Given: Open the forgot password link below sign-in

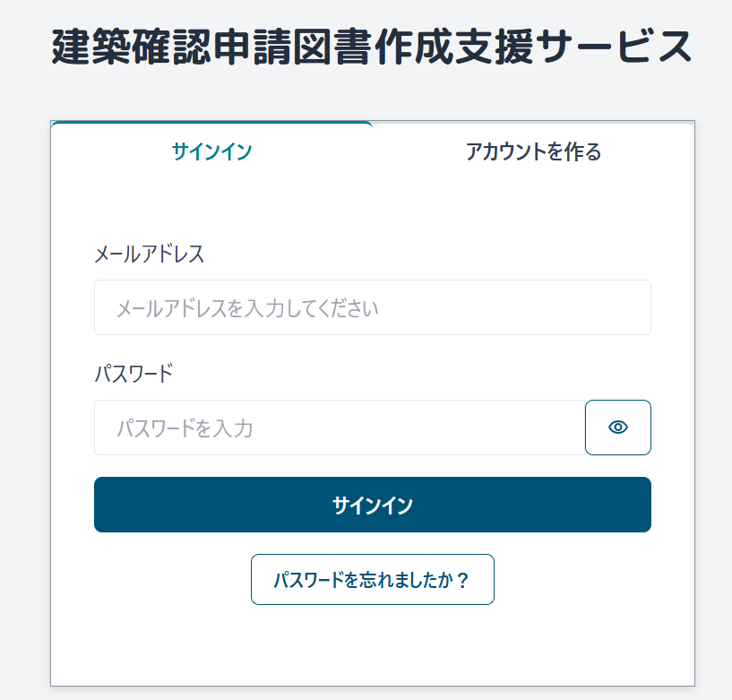Looking at the screenshot, I should point(372,580).
